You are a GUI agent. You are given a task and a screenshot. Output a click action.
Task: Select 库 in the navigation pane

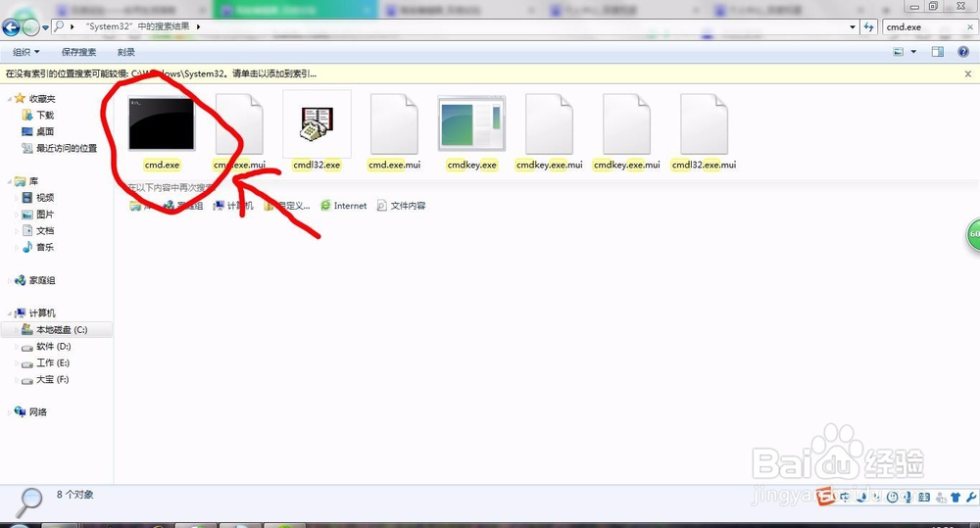coord(33,181)
